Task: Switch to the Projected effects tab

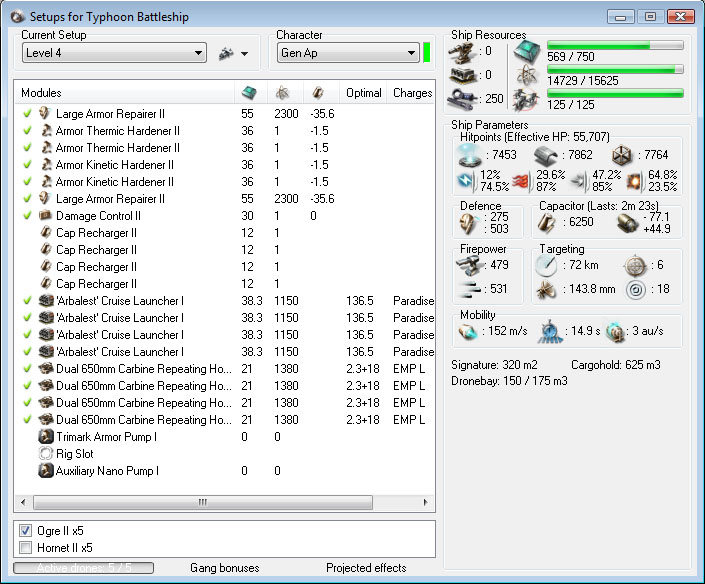Action: [x=366, y=568]
